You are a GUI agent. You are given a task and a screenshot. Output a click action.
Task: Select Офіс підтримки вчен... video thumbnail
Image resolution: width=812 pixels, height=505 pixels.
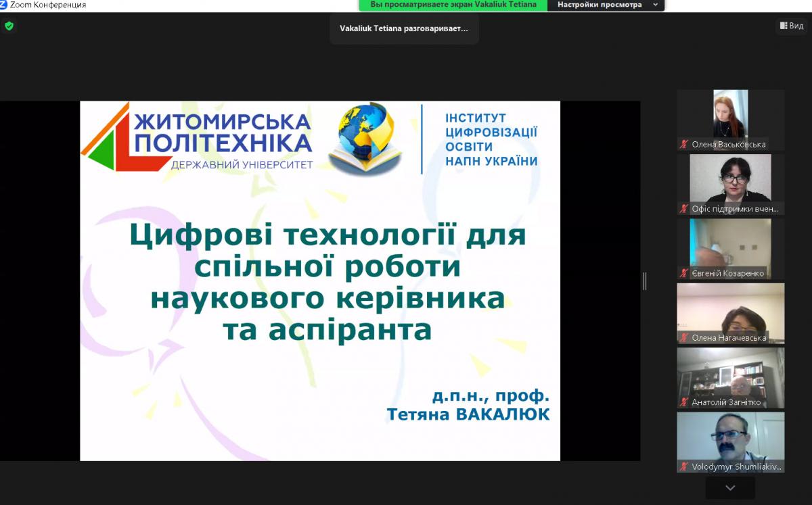[x=731, y=185]
